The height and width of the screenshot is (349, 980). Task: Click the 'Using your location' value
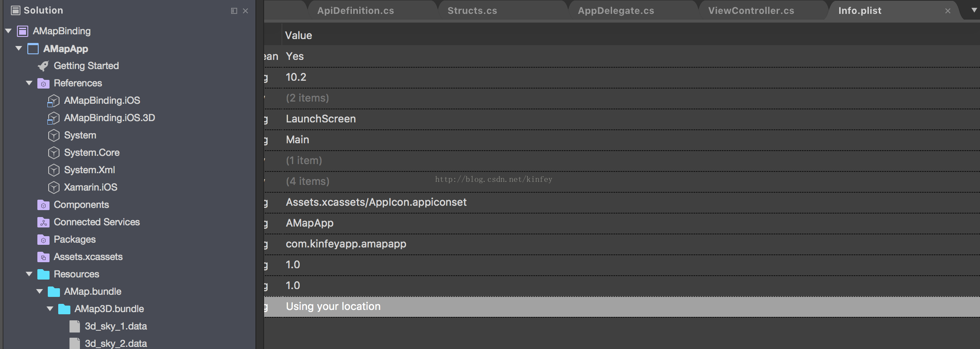pos(333,306)
